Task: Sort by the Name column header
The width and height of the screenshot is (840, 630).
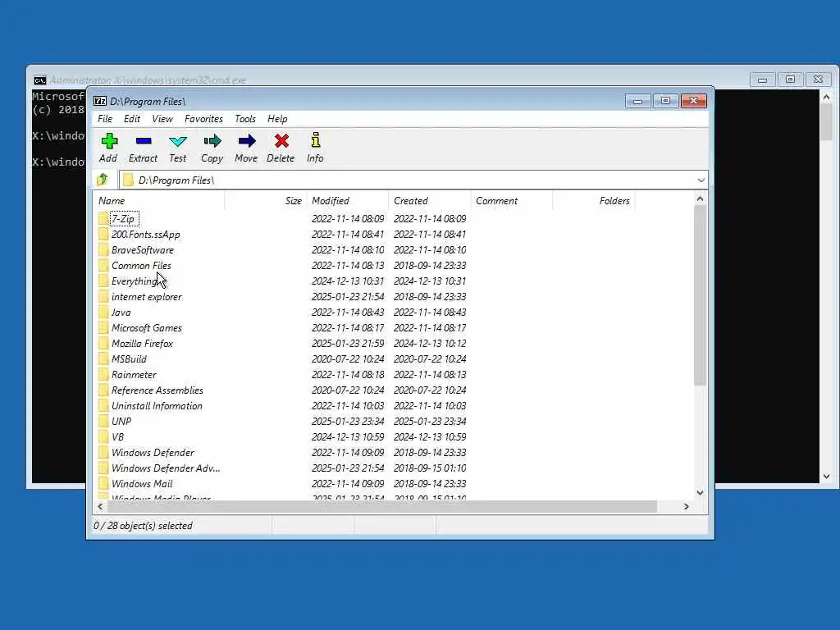Action: coord(160,201)
